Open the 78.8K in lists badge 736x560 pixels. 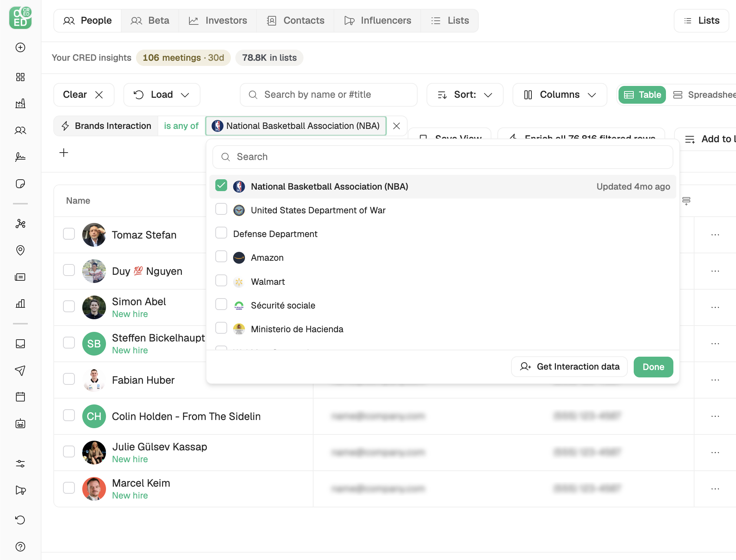269,58
